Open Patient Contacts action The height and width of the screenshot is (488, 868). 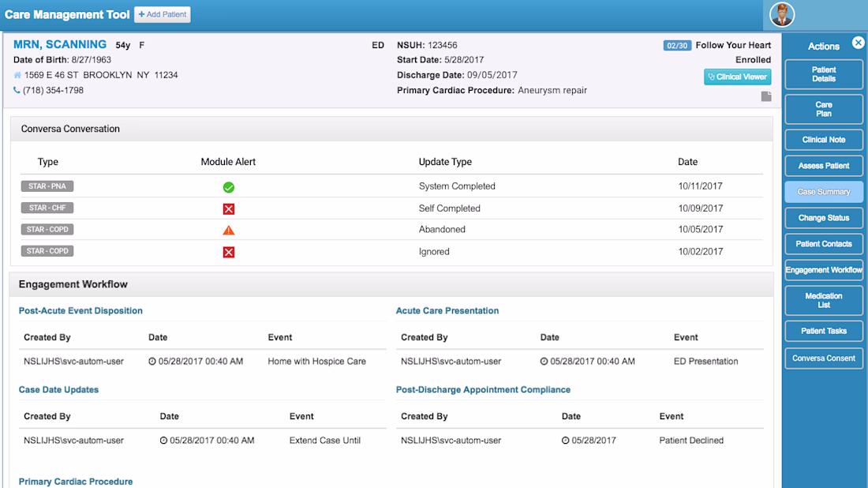824,244
